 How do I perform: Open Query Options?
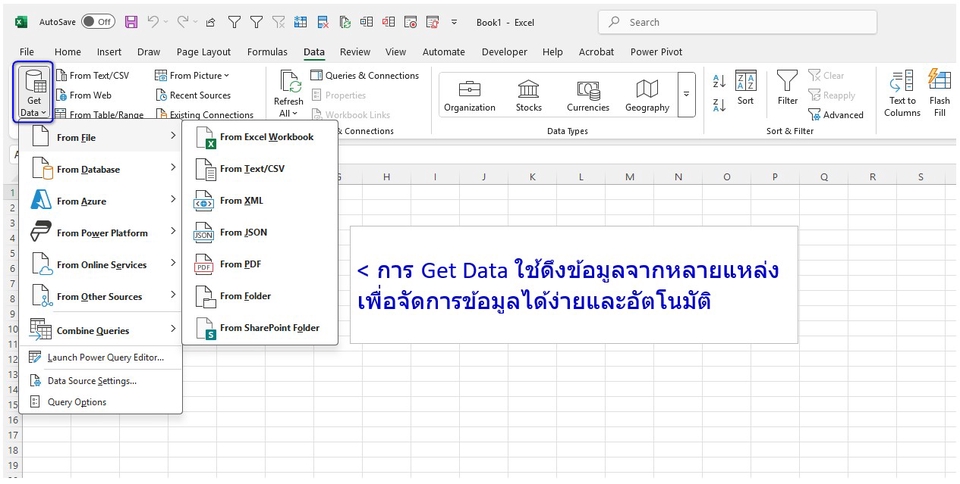click(x=101, y=402)
